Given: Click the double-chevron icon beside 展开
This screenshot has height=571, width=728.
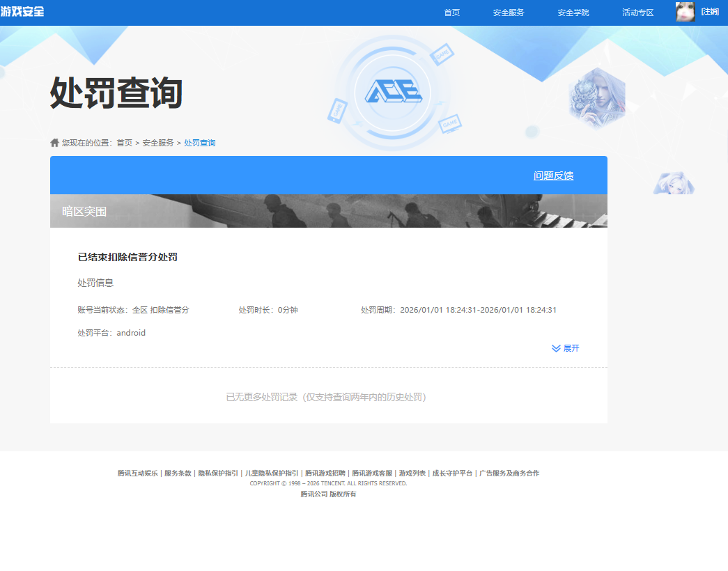Looking at the screenshot, I should coord(555,348).
